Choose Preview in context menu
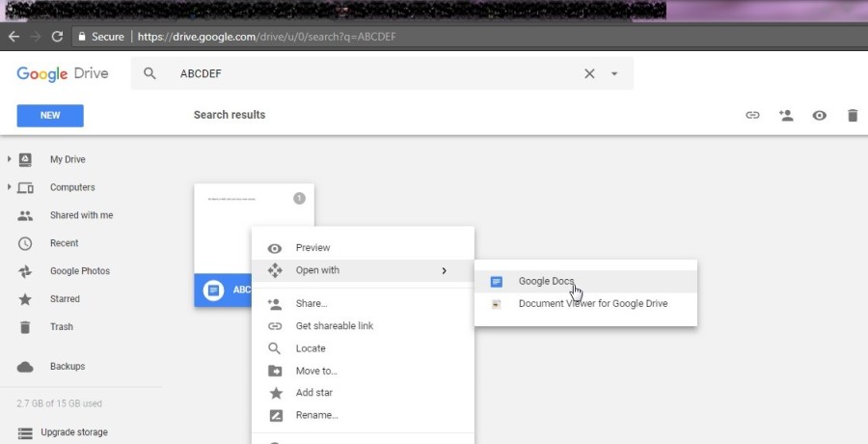The height and width of the screenshot is (444, 868). tap(364, 248)
